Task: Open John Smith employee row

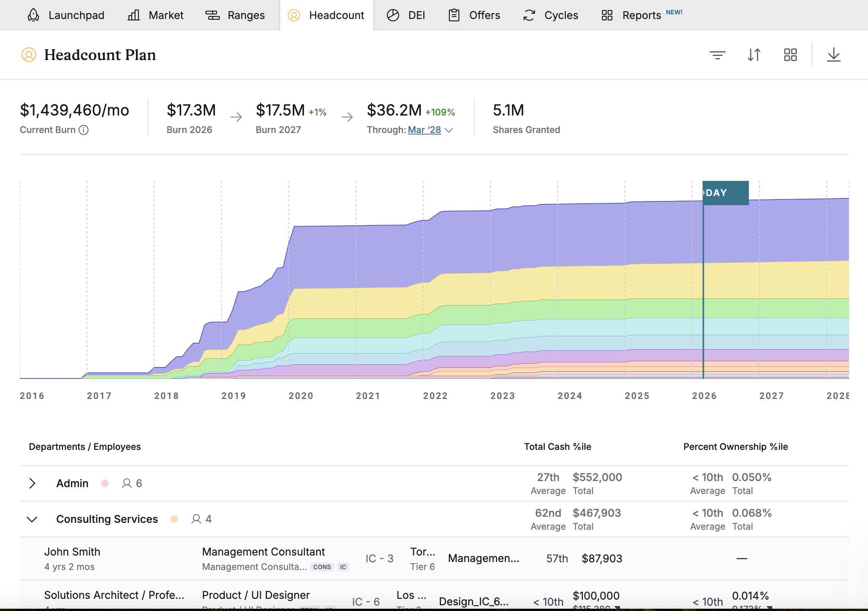Action: [72, 552]
